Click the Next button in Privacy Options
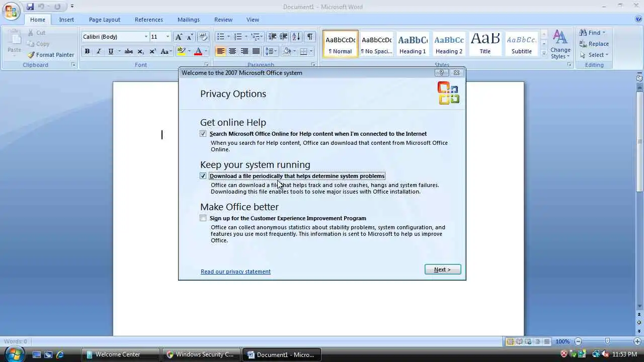Image resolution: width=644 pixels, height=362 pixels. click(x=443, y=269)
